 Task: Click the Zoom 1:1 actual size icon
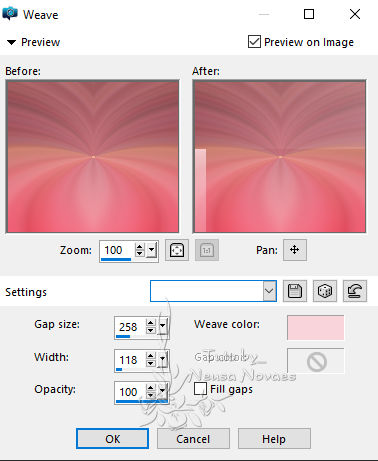pyautogui.click(x=207, y=250)
